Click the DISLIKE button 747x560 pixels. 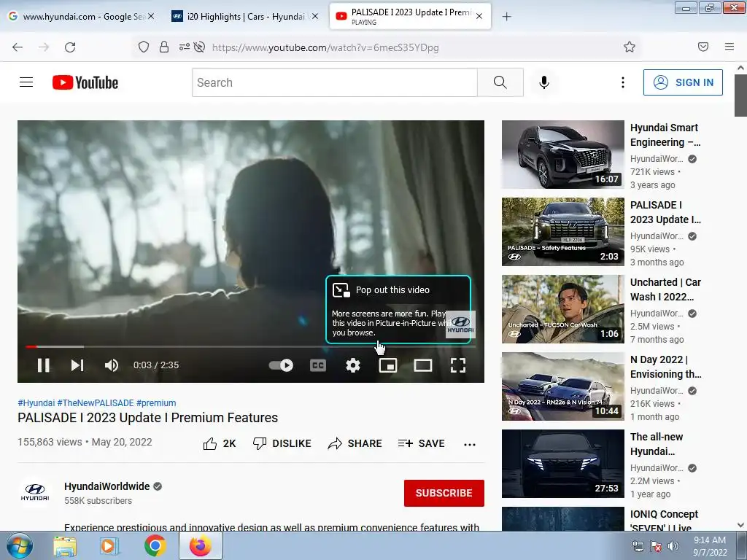pos(282,443)
